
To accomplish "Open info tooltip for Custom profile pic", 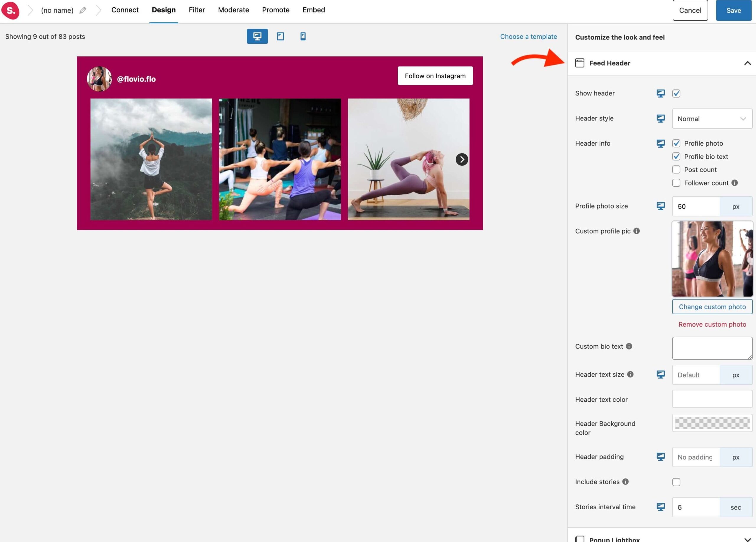I will 636,231.
